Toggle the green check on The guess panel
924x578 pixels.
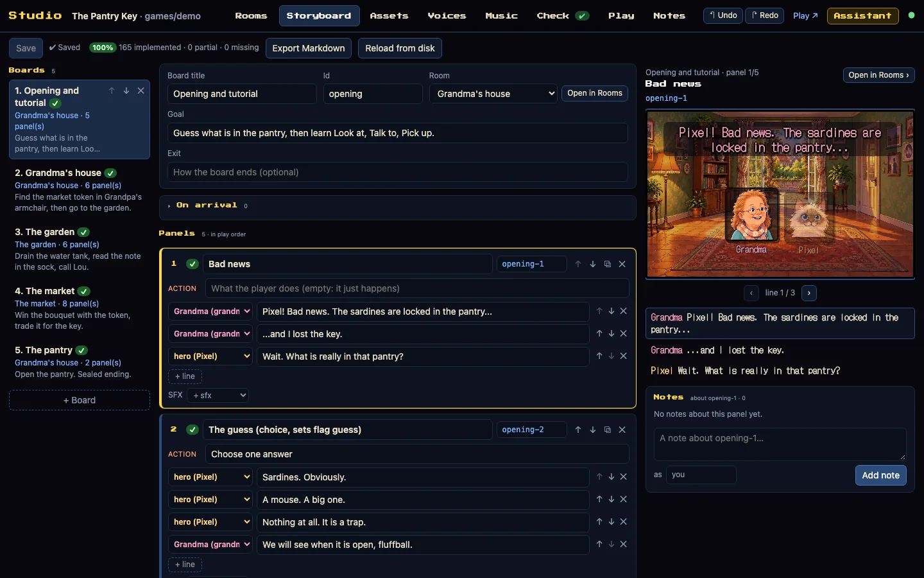pos(193,430)
